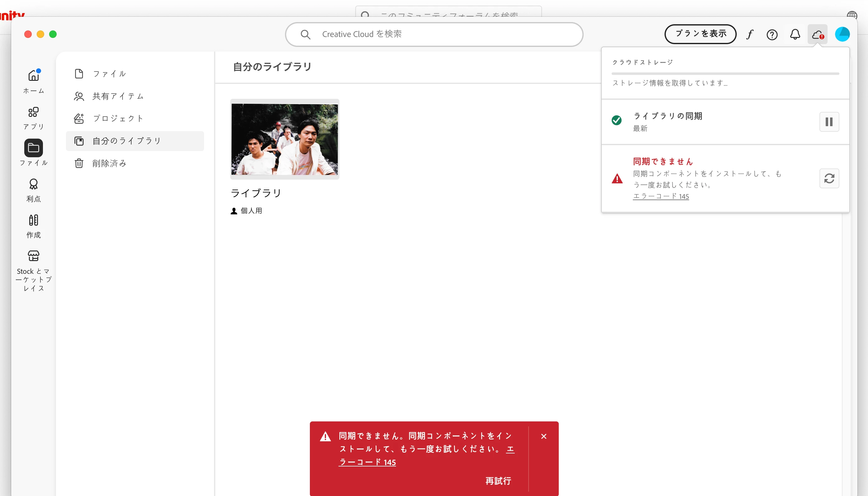Click the Stock and Marketplace icon
The image size is (868, 496).
pyautogui.click(x=33, y=256)
